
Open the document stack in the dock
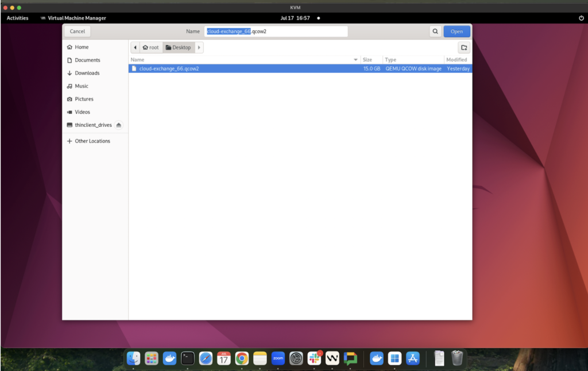439,358
